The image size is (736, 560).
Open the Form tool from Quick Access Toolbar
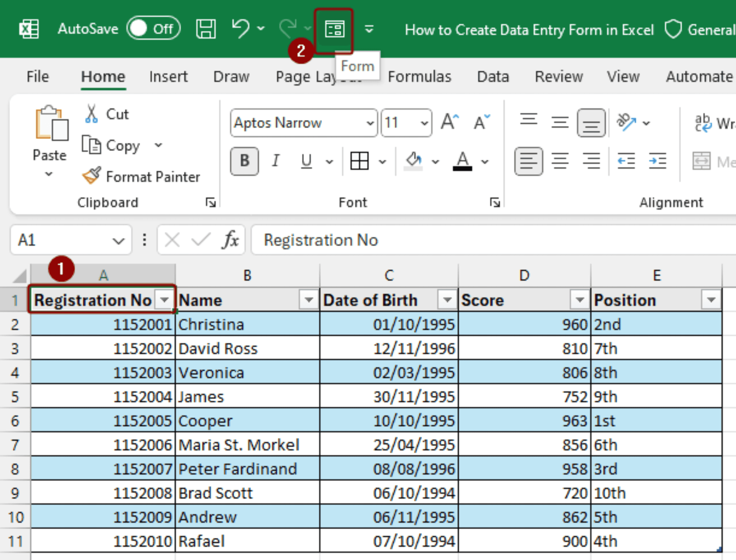tap(335, 29)
